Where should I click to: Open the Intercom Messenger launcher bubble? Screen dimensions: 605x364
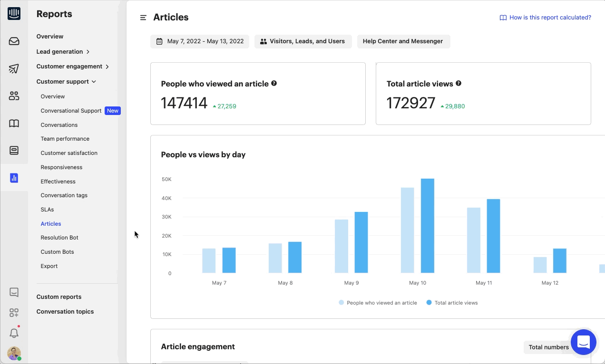point(583,342)
